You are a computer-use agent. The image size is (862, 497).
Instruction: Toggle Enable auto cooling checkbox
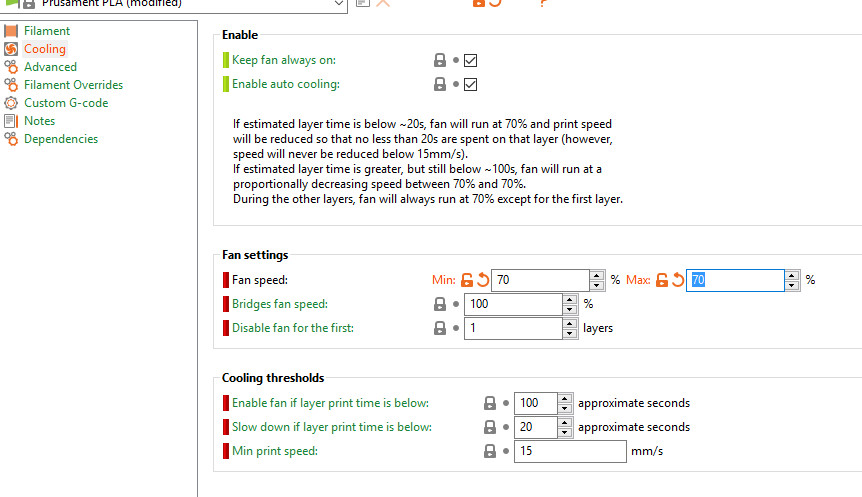pyautogui.click(x=471, y=85)
